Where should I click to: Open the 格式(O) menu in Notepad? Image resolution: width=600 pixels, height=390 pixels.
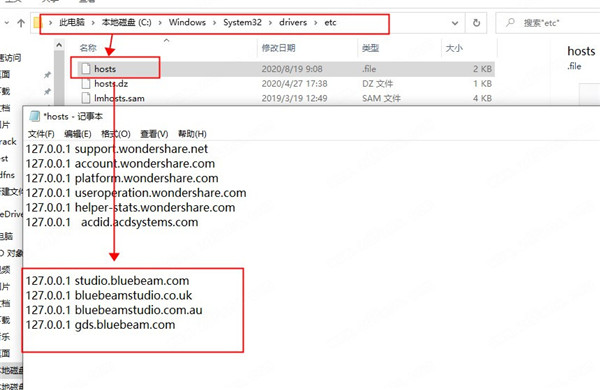point(116,134)
